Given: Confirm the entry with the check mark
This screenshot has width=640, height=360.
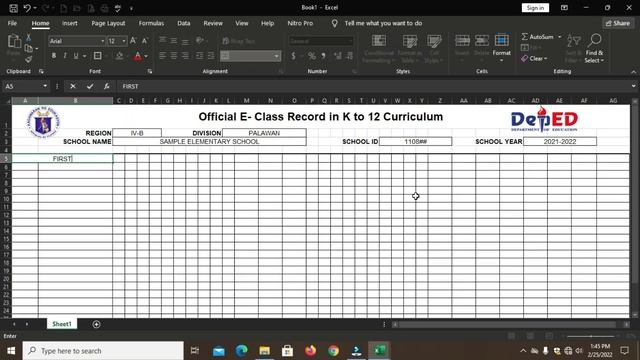Looking at the screenshot, I should point(90,87).
